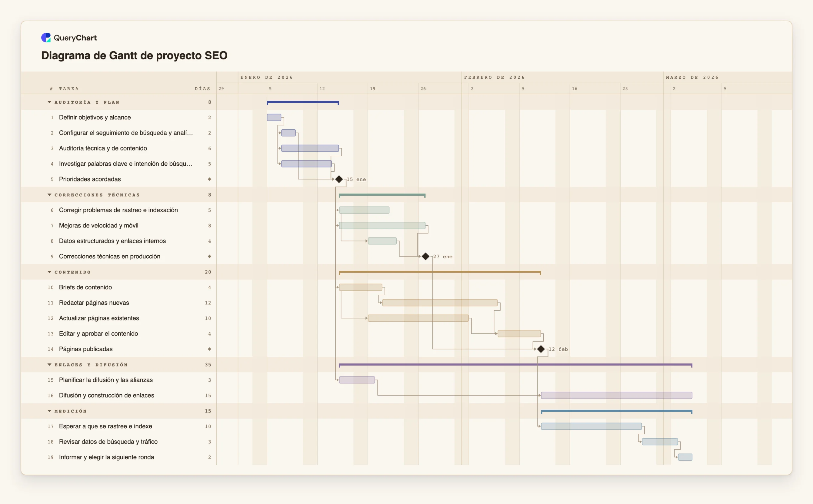
Task: Open task row Revisar datos de búsqueda y tráfico
Action: pos(119,442)
